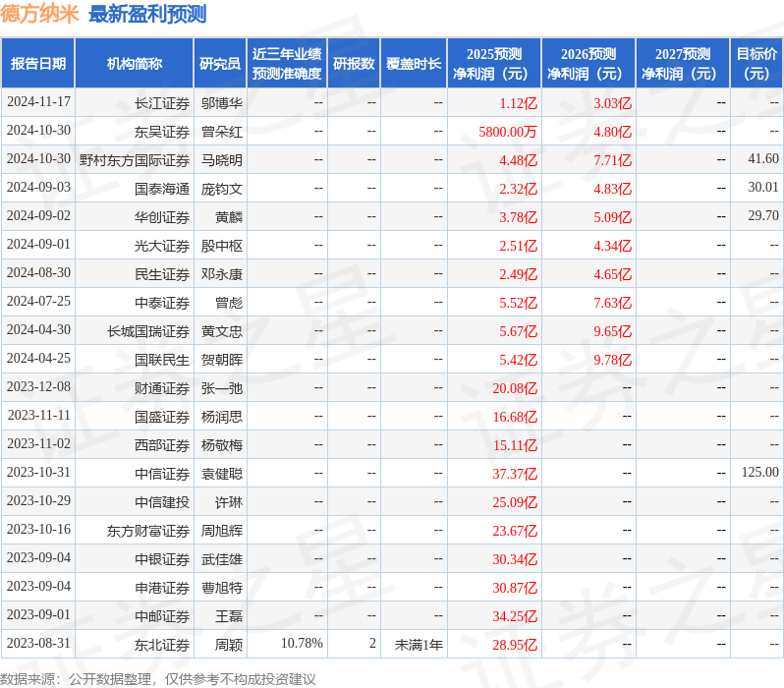
Task: Click analyst name 邬博华
Action: coord(221,103)
